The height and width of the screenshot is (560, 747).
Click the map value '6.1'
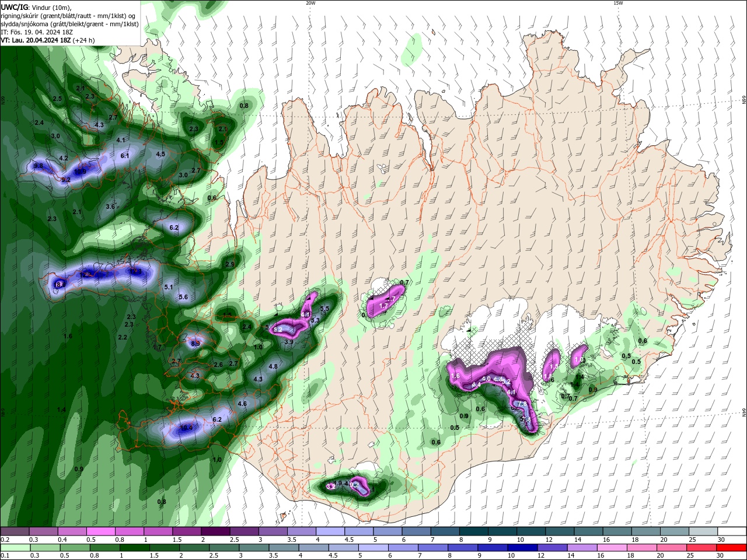click(125, 156)
